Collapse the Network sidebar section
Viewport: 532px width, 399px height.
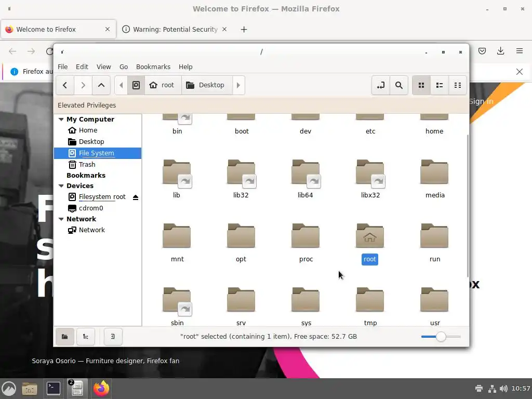tap(61, 219)
